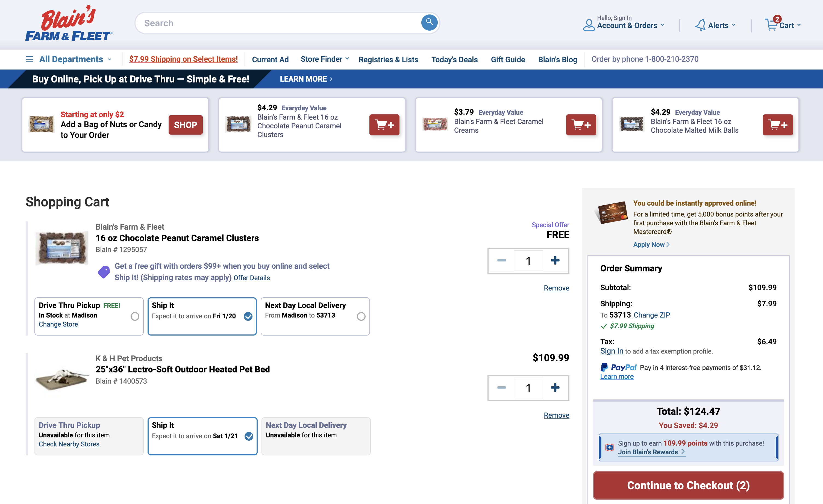Add Chocolate Malted Milk Balls via cart-plus button

(x=778, y=125)
